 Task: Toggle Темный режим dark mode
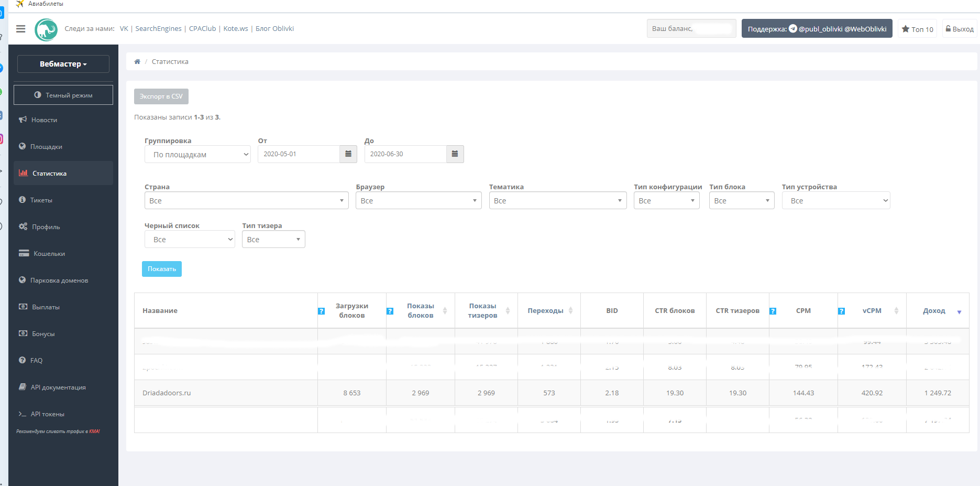tap(63, 95)
